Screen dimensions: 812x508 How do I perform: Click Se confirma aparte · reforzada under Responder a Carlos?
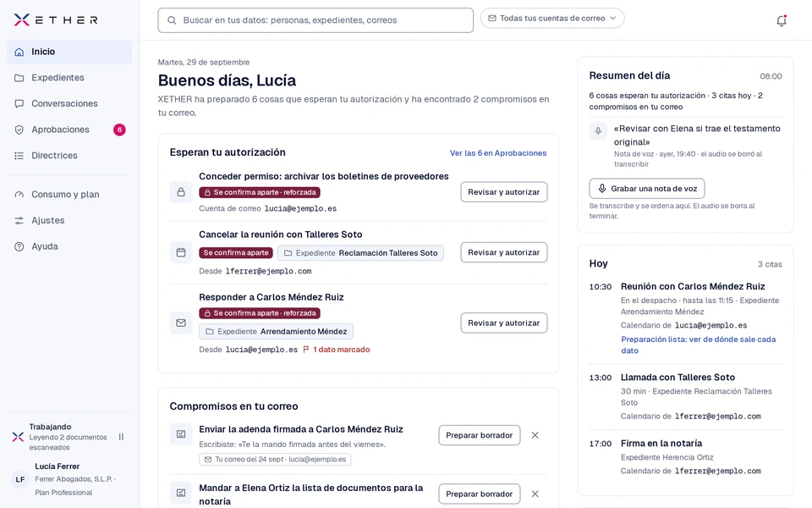coord(260,313)
